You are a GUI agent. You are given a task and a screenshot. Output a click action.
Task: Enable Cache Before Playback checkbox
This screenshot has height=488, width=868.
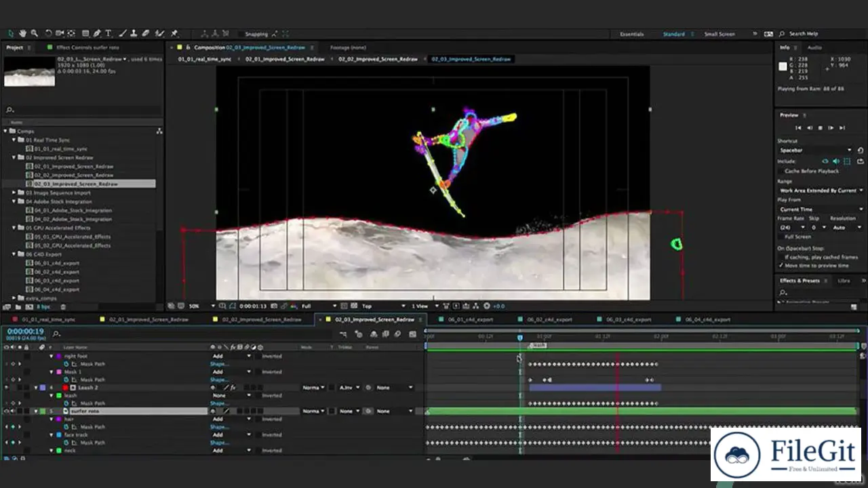[781, 171]
